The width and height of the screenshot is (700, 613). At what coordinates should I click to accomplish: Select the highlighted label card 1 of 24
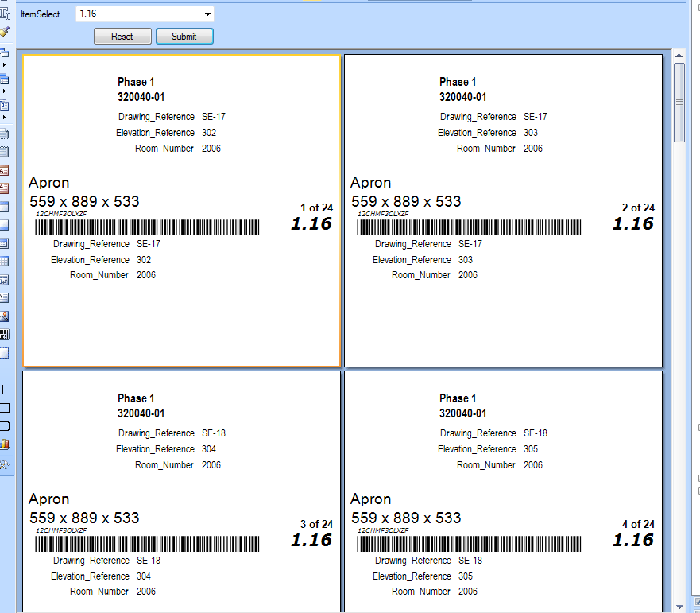182,211
